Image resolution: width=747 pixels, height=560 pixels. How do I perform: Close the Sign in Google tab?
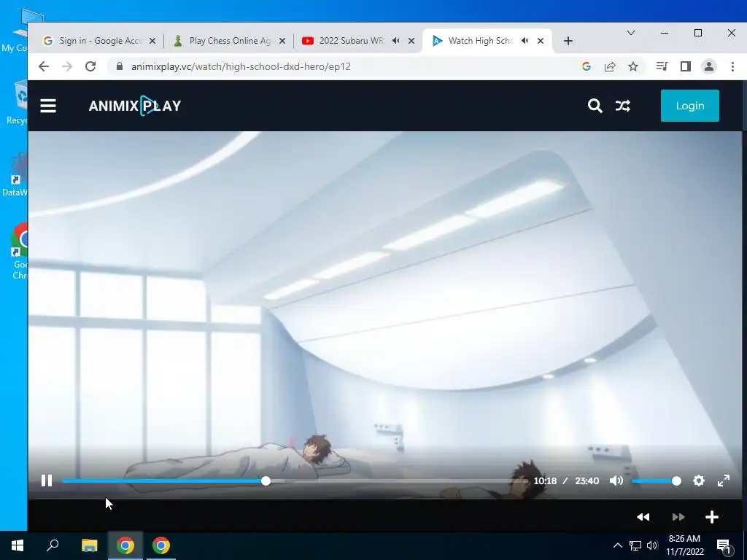point(152,41)
